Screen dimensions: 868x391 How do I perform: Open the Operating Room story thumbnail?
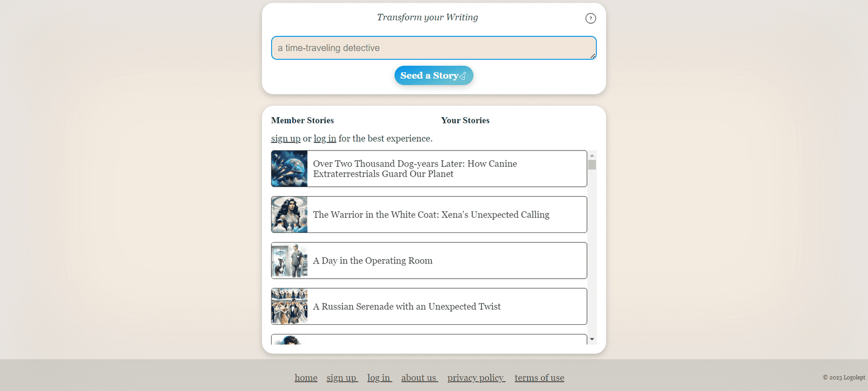pyautogui.click(x=290, y=261)
